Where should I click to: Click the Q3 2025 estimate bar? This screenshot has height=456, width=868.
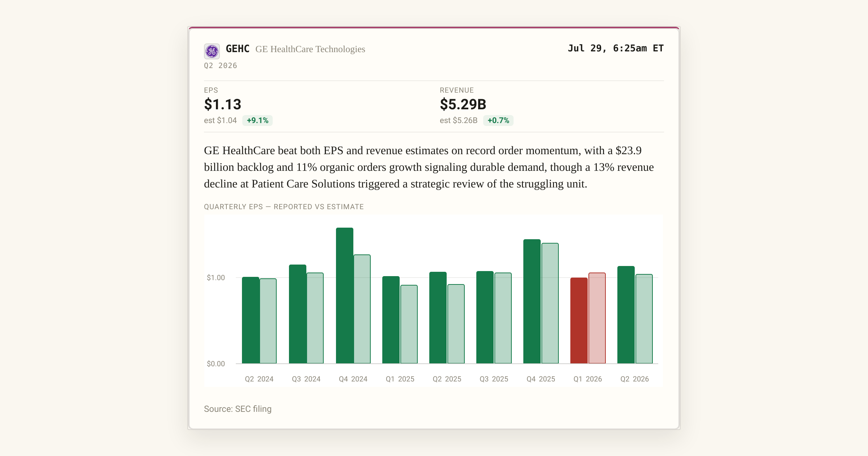tap(503, 318)
